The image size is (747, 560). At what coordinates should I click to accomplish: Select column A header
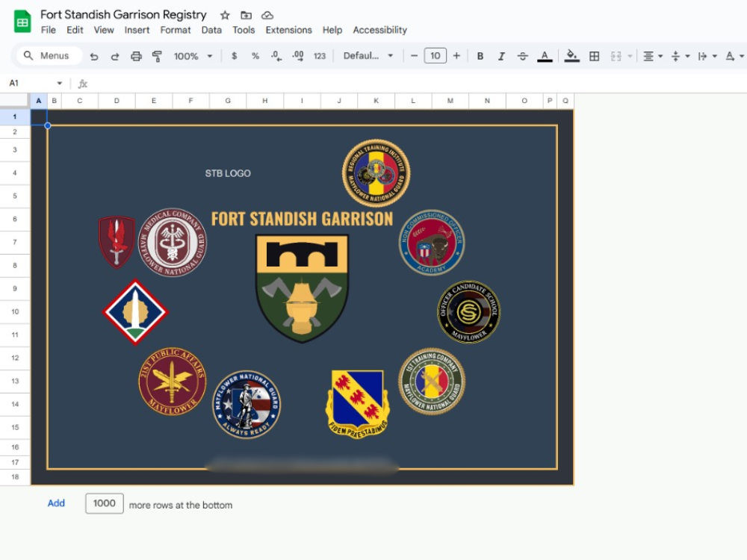pyautogui.click(x=39, y=101)
